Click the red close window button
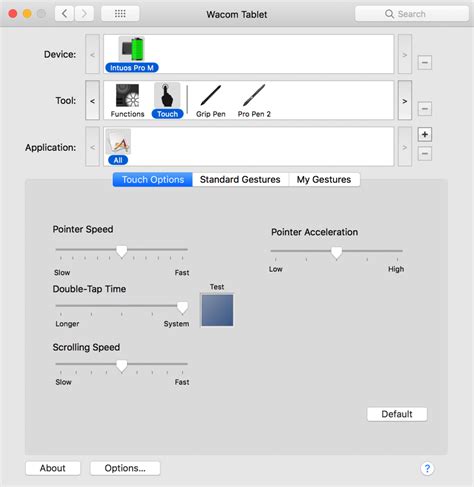 pyautogui.click(x=13, y=14)
